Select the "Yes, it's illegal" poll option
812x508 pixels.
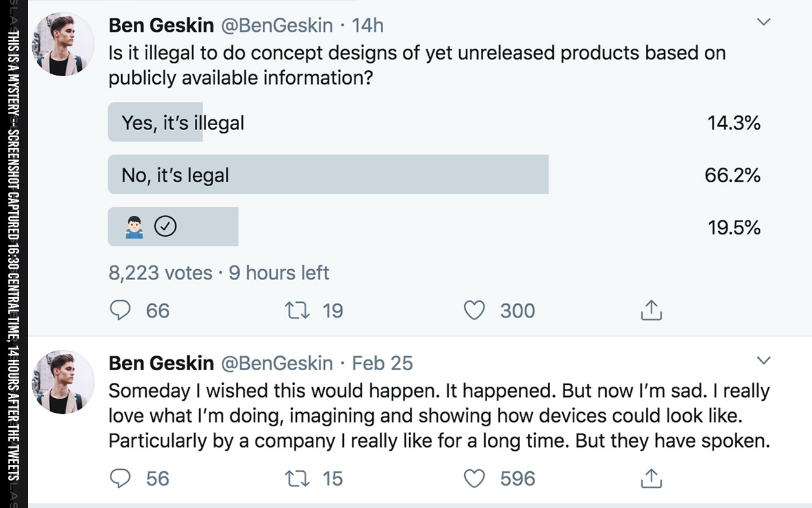click(x=435, y=122)
